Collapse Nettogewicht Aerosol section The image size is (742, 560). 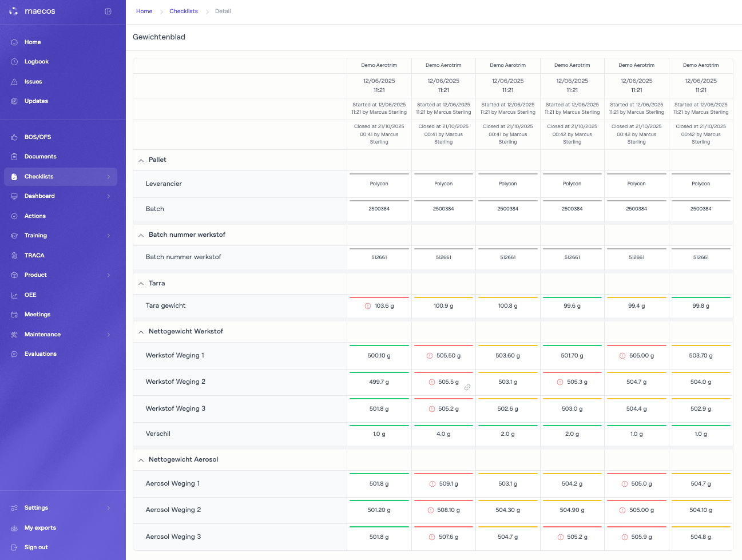coord(141,460)
